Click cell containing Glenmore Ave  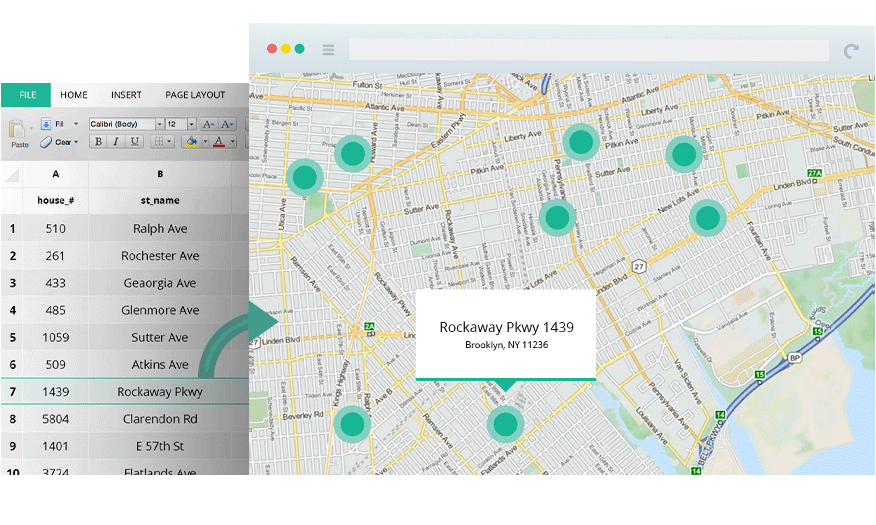point(160,310)
